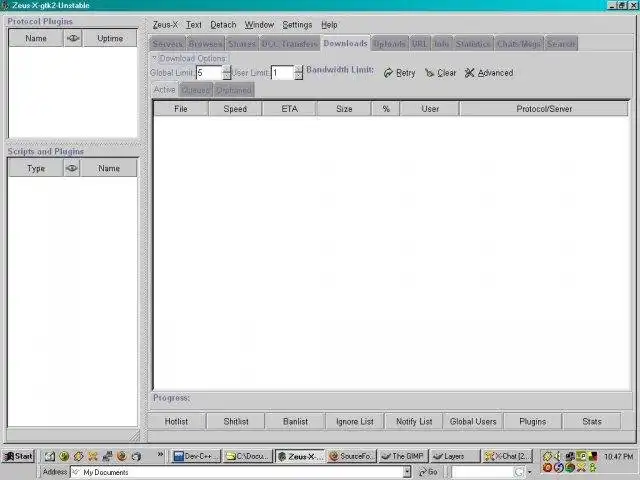
Task: Sort downloads by ETA column
Action: 289,109
